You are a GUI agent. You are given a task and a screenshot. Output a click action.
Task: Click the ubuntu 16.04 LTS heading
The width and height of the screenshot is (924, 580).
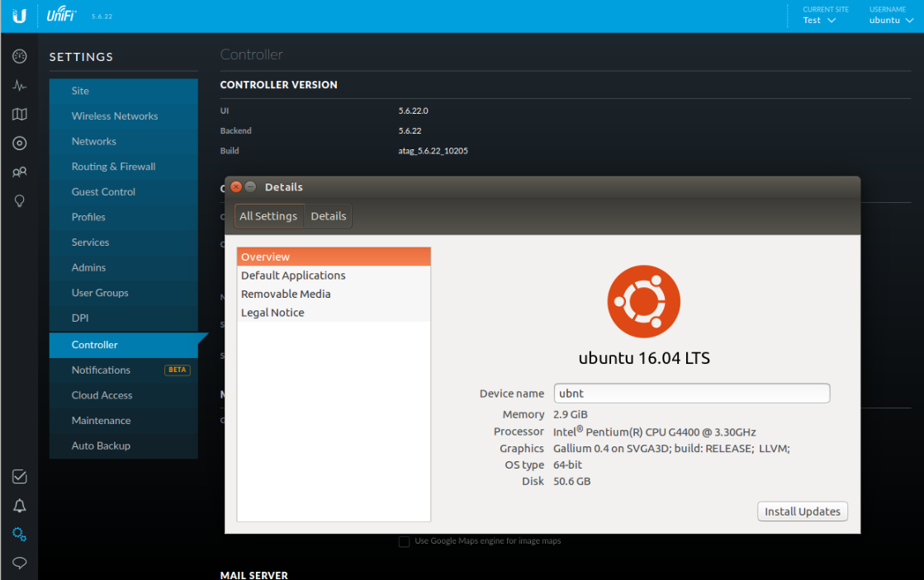(x=644, y=358)
